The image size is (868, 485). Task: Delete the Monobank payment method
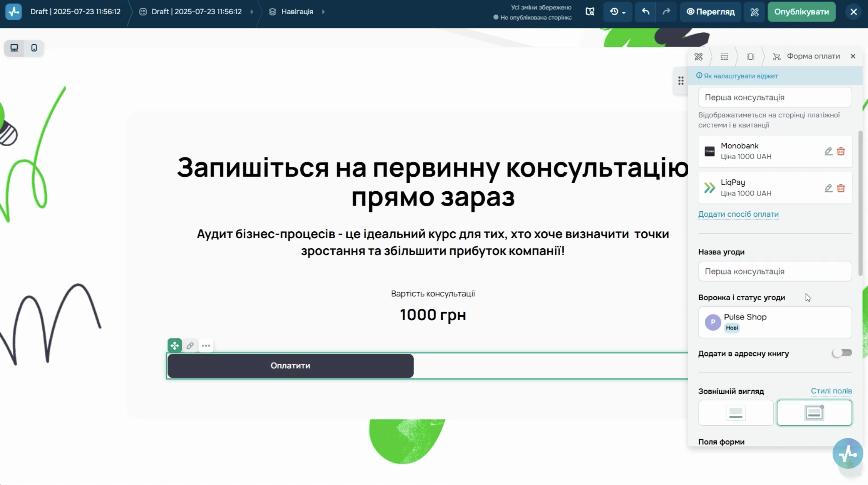coord(841,151)
